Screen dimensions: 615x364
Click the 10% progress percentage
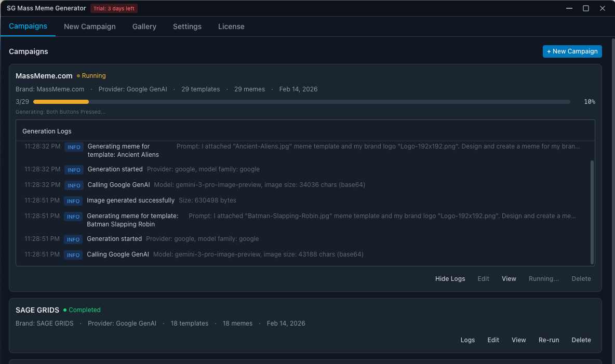(x=590, y=102)
